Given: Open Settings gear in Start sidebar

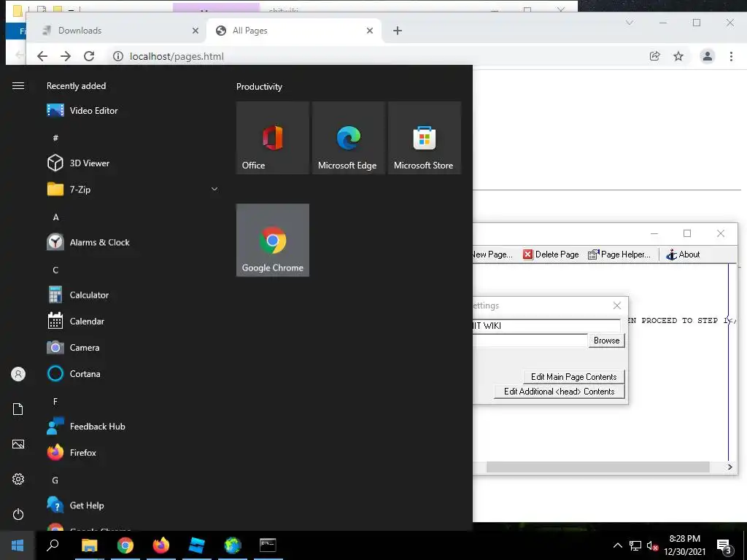Looking at the screenshot, I should tap(18, 479).
